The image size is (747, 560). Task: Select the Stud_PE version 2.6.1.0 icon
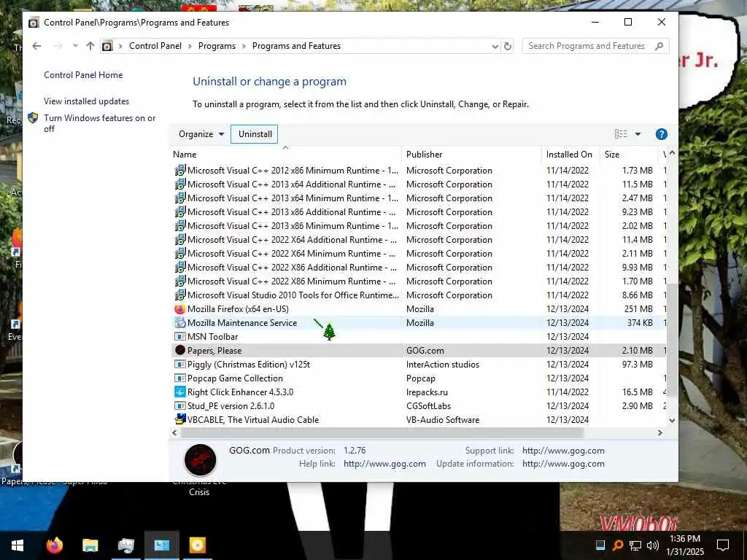tap(179, 405)
